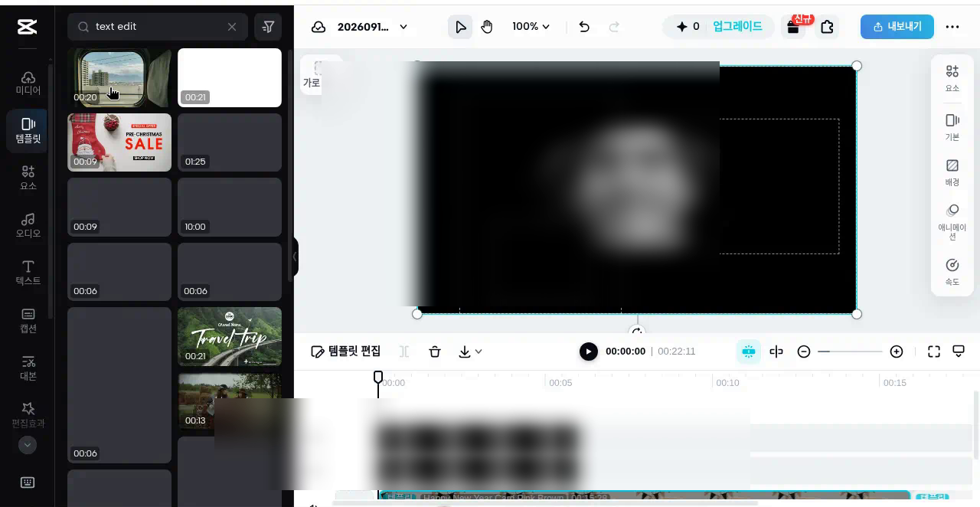Toggle fullscreen preview

tap(934, 352)
